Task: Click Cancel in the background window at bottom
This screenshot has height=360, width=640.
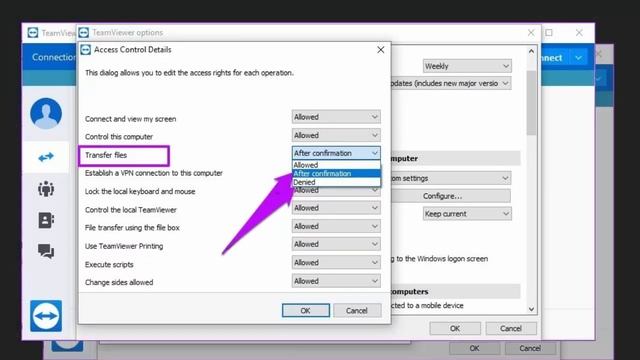Action: coord(530,348)
